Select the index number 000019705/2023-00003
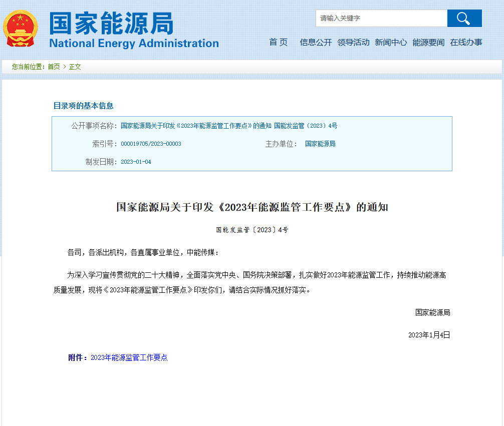The height and width of the screenshot is (426, 504). pos(151,144)
